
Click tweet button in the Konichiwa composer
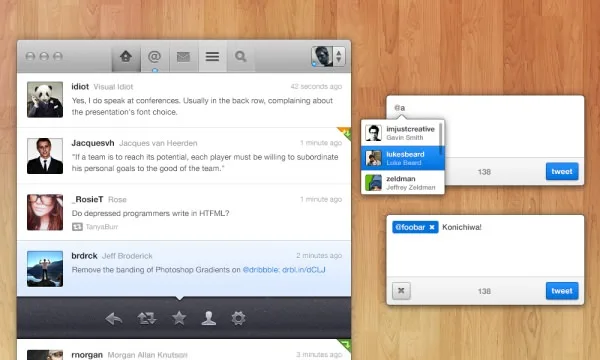562,291
